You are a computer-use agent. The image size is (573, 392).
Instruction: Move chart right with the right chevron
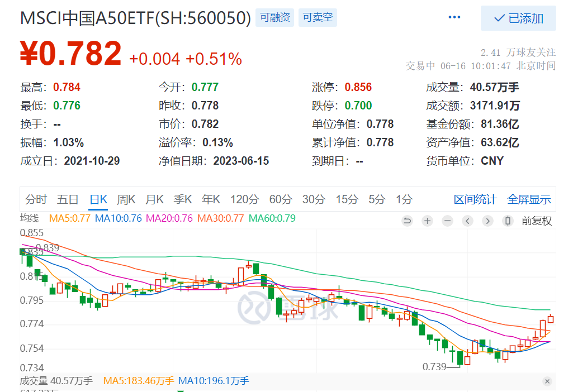487,221
